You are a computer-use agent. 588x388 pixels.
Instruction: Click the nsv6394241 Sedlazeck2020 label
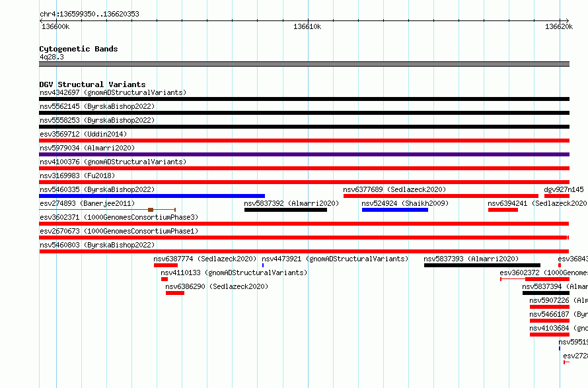pos(537,203)
